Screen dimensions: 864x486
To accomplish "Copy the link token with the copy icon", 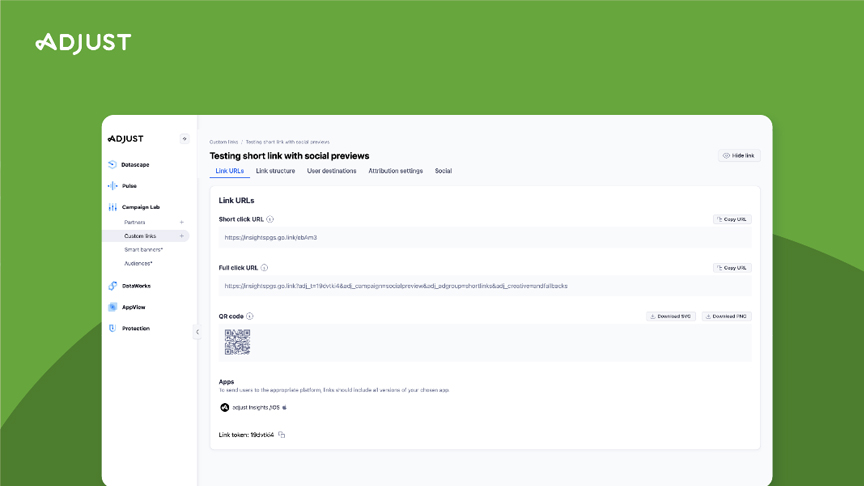I will click(282, 435).
